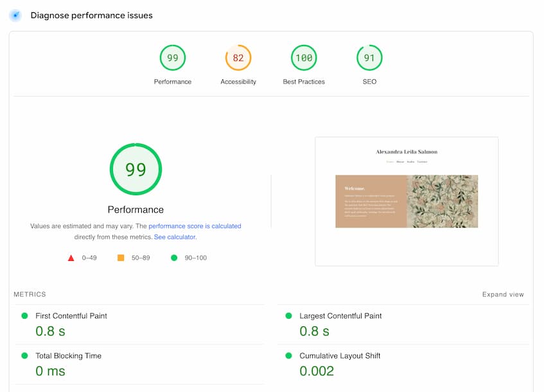Screen dimensions: 544x392
Task: Click the website preview screenshot thumbnail
Action: pos(406,200)
